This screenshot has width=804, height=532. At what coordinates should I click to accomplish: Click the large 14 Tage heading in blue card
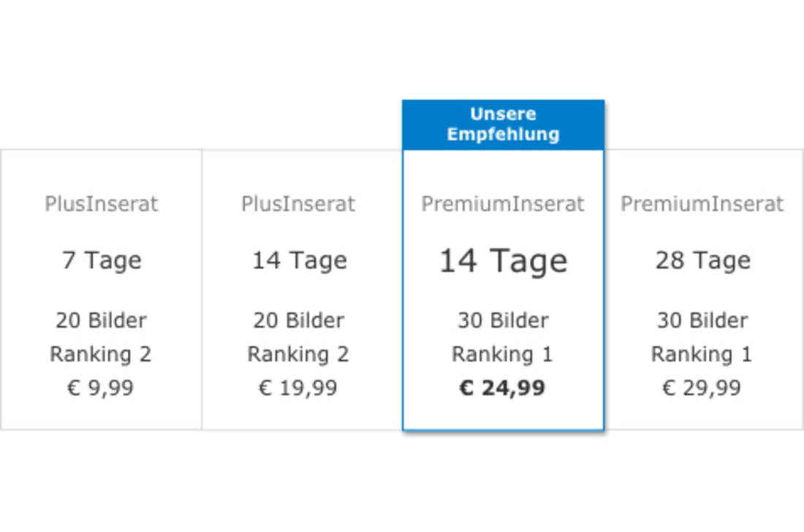coord(504,262)
